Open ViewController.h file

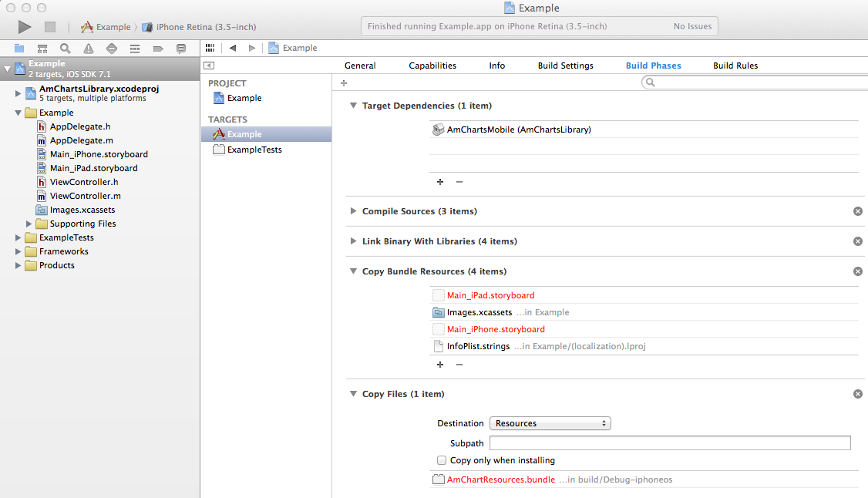(x=84, y=182)
